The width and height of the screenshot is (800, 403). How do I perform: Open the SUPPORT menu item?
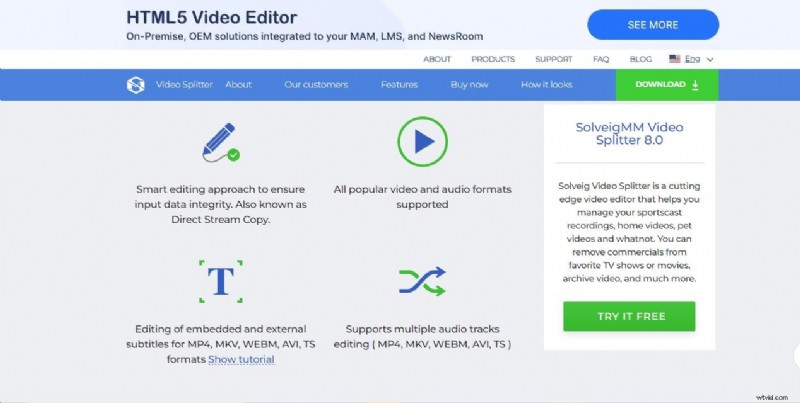click(554, 59)
